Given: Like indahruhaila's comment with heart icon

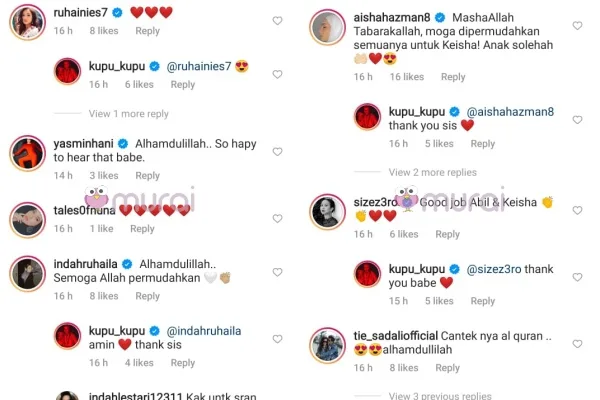Looking at the screenshot, I should [277, 272].
